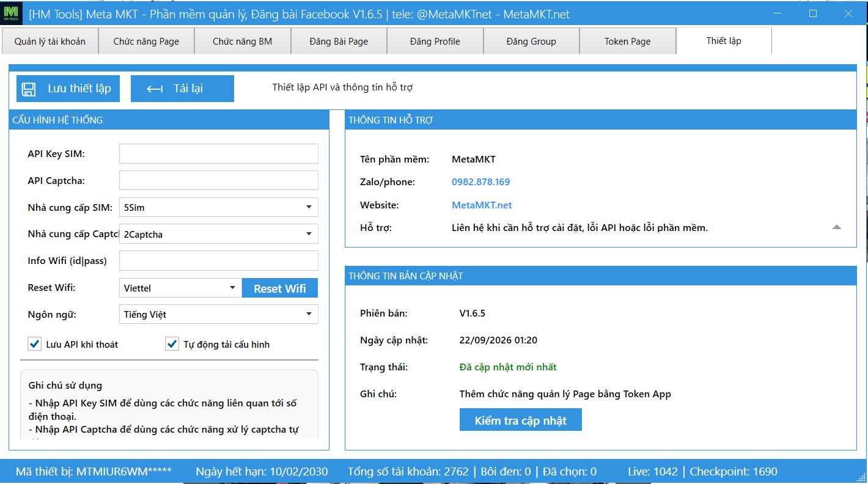The image size is (868, 484).
Task: Expand the Viettel Reset Wifi dropdown
Action: (x=180, y=288)
